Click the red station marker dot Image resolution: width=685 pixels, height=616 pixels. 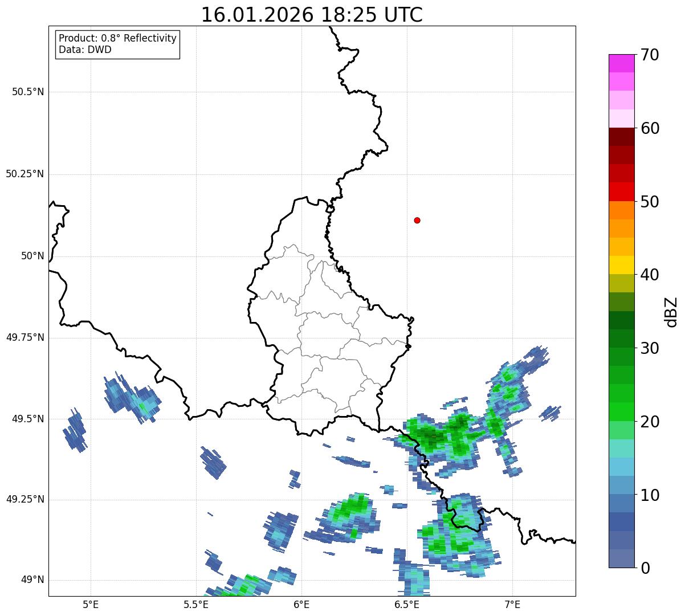coord(417,220)
